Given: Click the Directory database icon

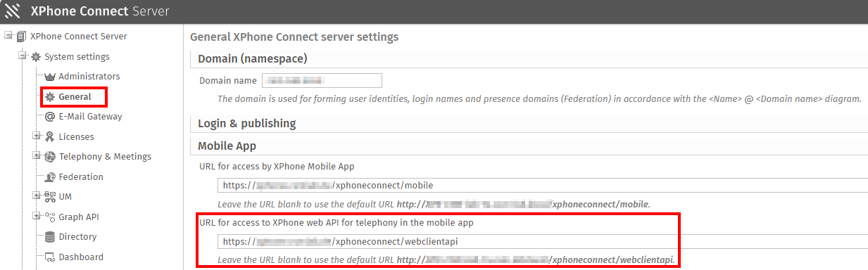Looking at the screenshot, I should [x=50, y=237].
